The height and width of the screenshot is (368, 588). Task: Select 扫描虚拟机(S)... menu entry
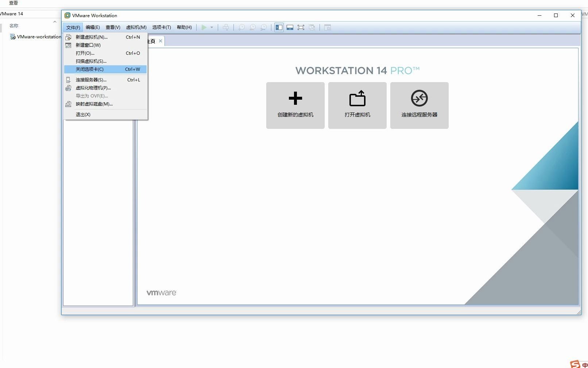click(105, 61)
